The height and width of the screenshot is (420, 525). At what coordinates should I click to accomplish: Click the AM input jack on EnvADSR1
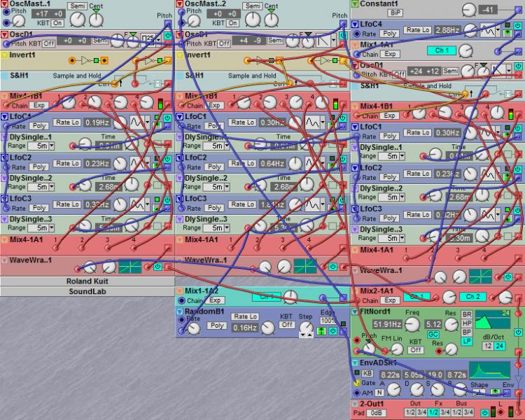click(x=357, y=393)
